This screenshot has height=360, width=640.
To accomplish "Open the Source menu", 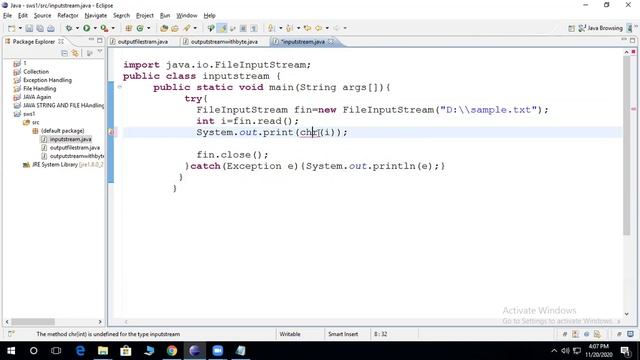I will (42, 16).
